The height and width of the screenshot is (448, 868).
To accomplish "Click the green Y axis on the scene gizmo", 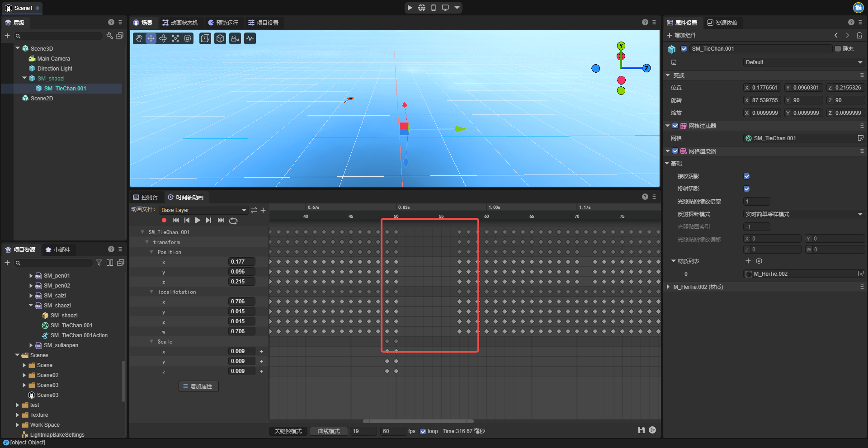I will coord(621,46).
